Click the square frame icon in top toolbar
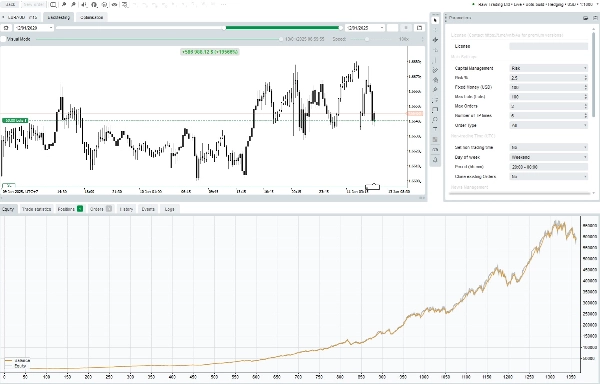Screen dimensions: 600x384 click(53, 5)
